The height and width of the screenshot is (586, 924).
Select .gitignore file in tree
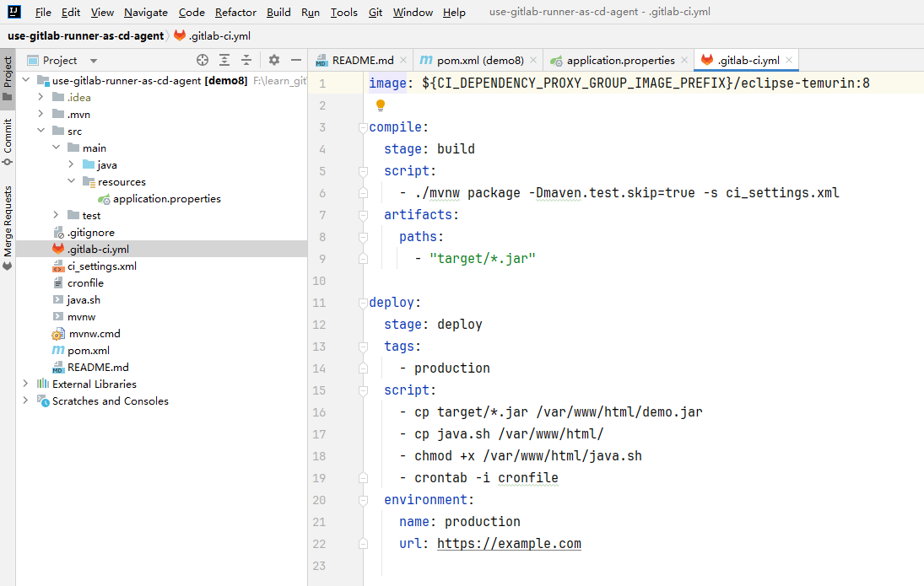point(90,233)
